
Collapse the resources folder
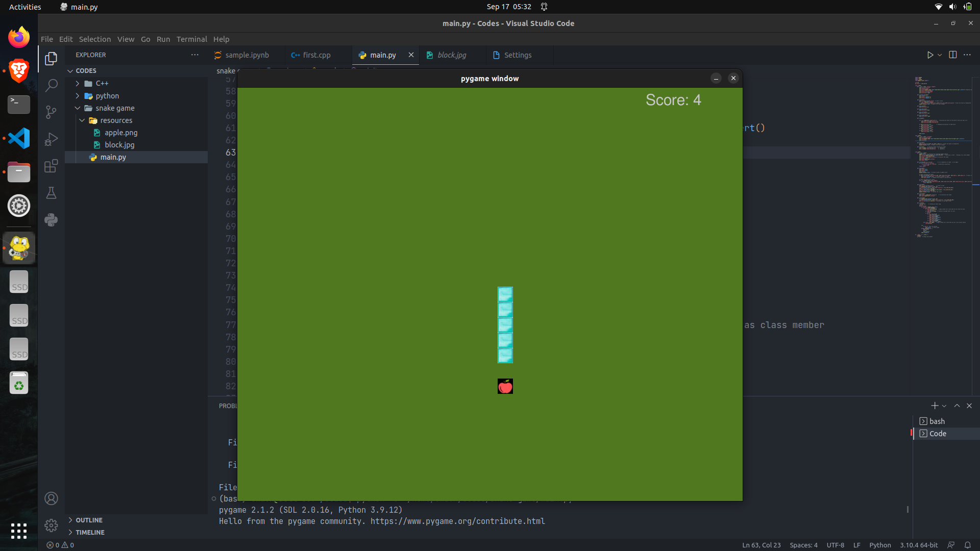(x=82, y=120)
